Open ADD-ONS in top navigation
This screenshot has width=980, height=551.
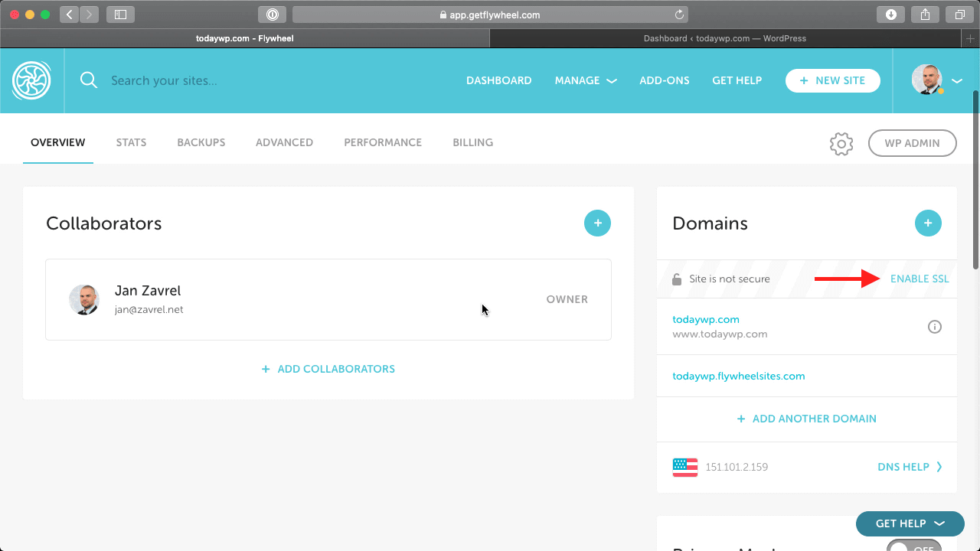click(x=665, y=80)
